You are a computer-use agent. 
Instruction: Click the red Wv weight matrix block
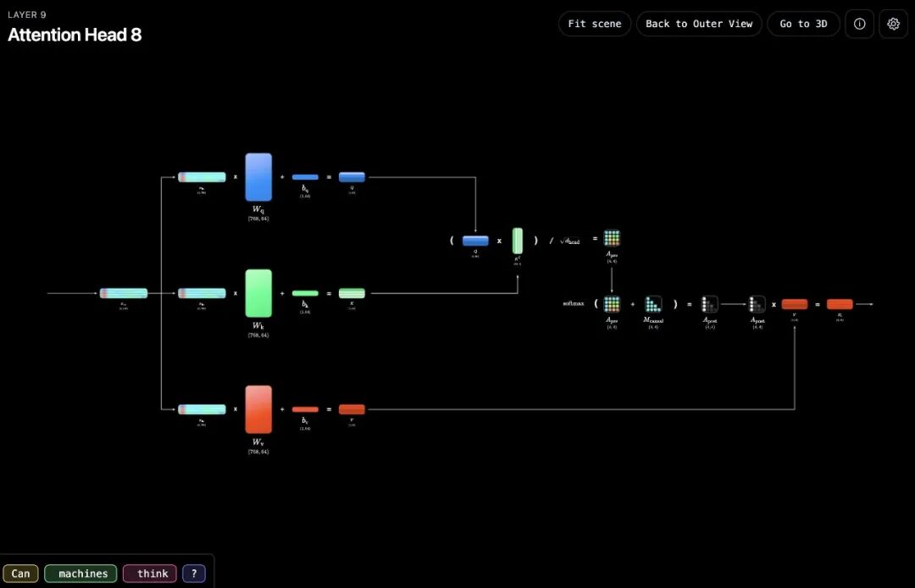(258, 409)
